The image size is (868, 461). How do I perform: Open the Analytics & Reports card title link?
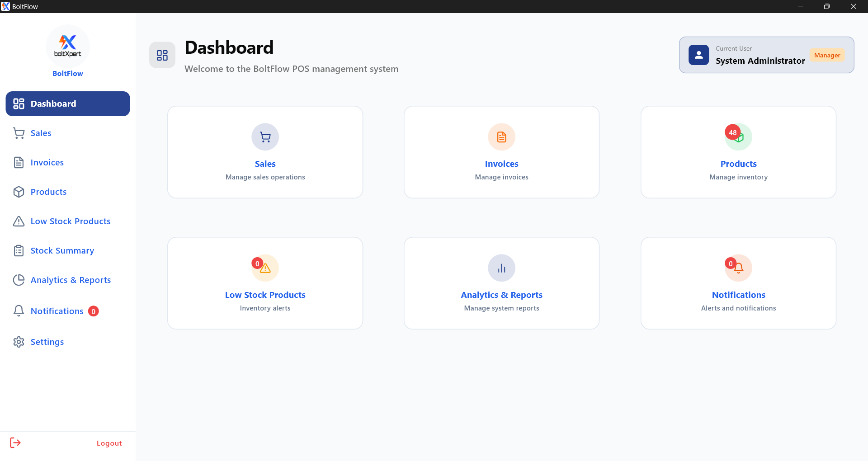(501, 295)
